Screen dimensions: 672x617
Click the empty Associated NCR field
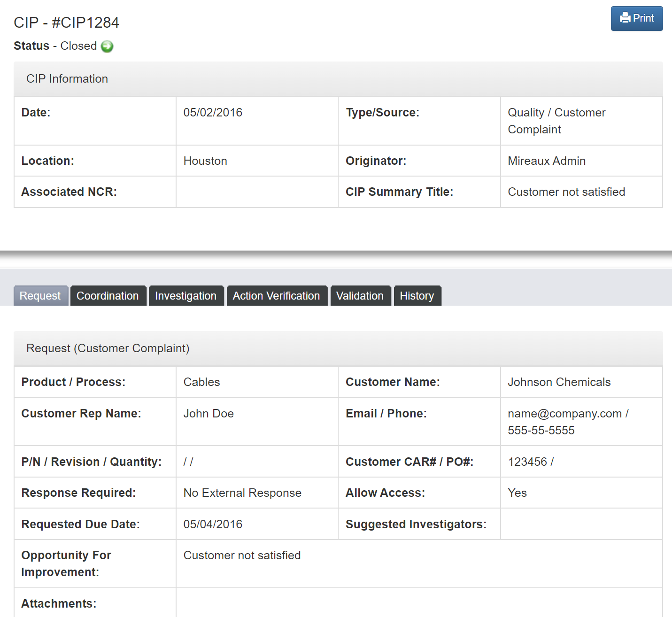click(x=256, y=192)
